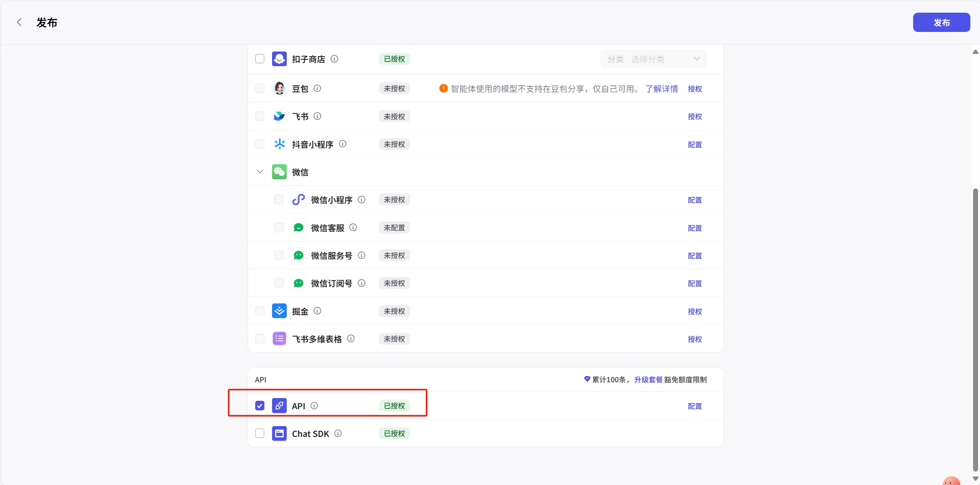The height and width of the screenshot is (485, 980).
Task: Check the 扣子商店 checkbox
Action: pos(260,59)
